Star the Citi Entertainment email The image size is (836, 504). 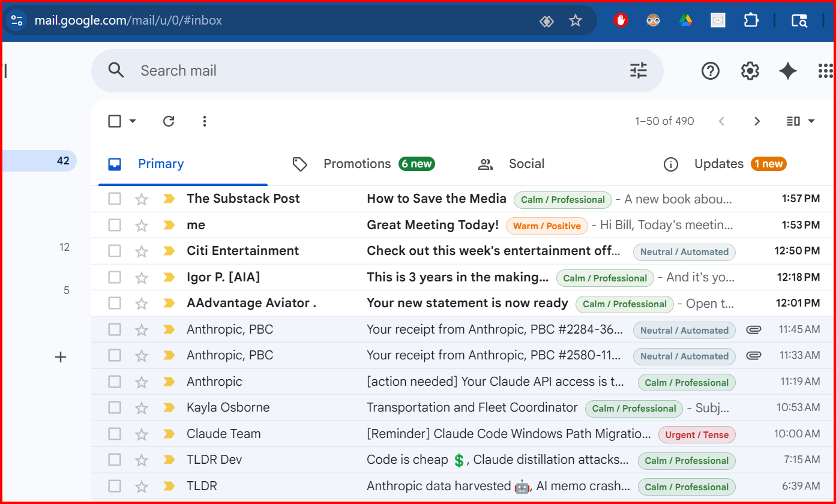coord(142,251)
